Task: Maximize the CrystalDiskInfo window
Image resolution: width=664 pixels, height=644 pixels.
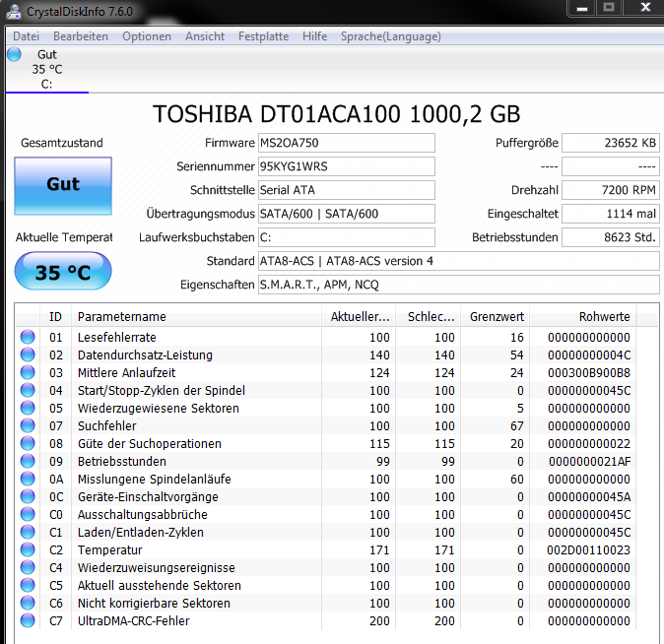Action: tap(609, 8)
